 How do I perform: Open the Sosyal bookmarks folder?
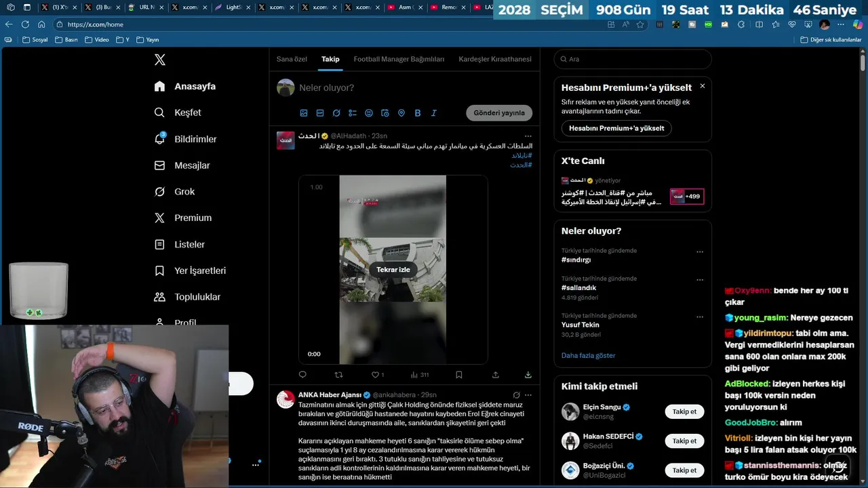tap(35, 40)
